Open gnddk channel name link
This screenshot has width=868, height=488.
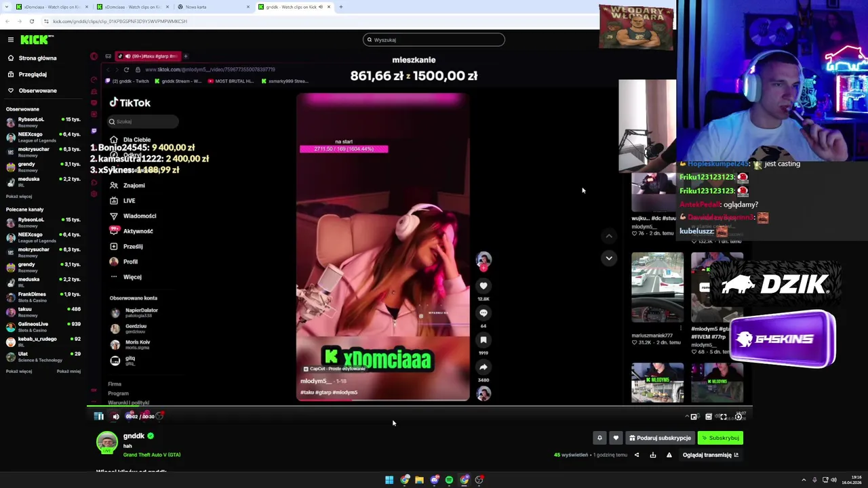(x=134, y=436)
